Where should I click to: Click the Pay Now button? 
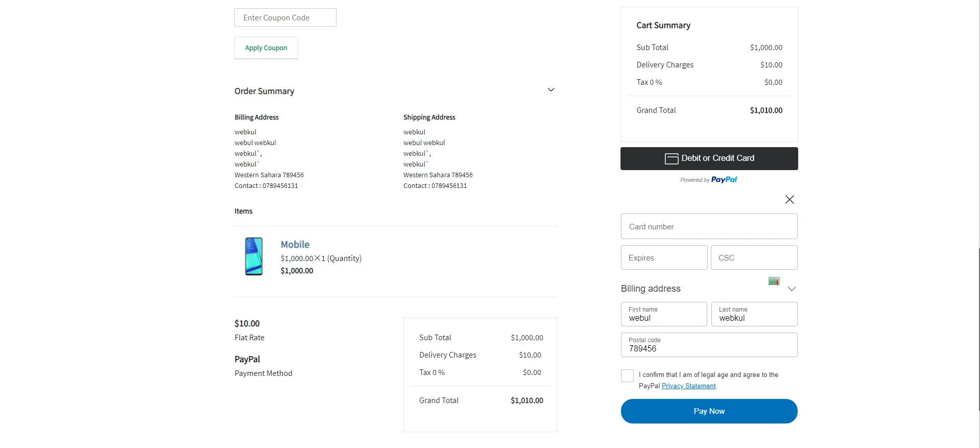coord(709,411)
